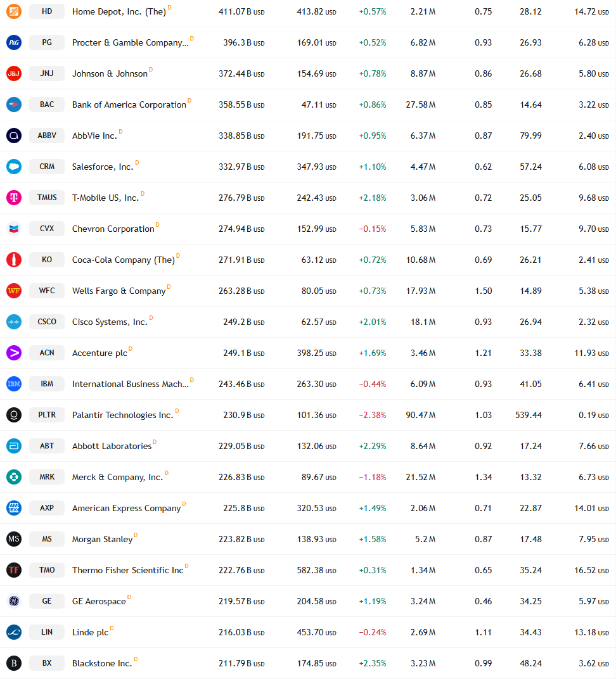The height and width of the screenshot is (679, 616).
Task: Select the BAC ticker badge
Action: (47, 105)
